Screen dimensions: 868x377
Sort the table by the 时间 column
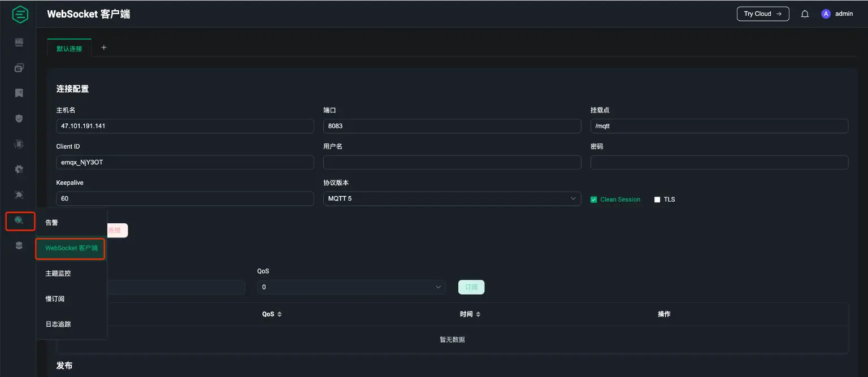click(x=471, y=314)
